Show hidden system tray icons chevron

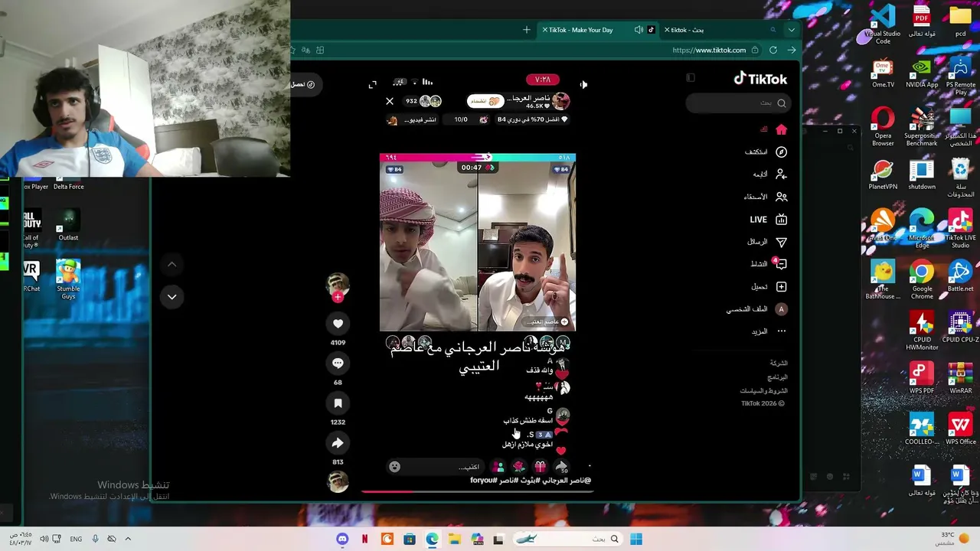[128, 539]
